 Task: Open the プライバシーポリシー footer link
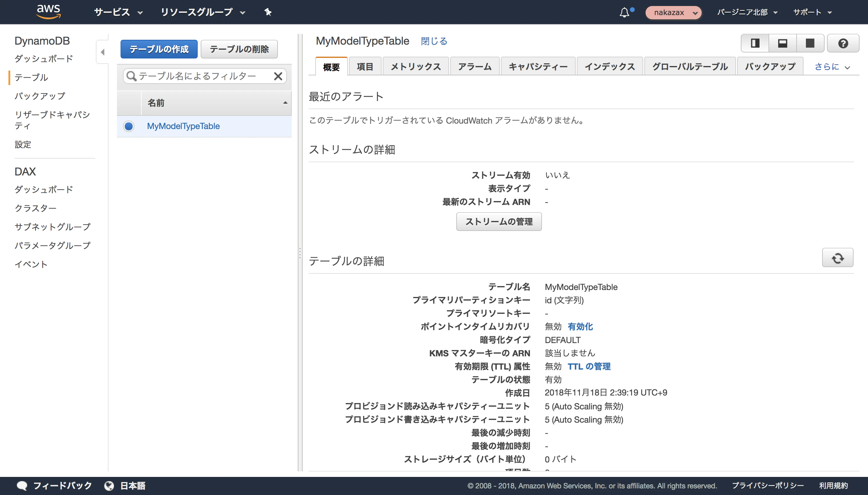[768, 485]
